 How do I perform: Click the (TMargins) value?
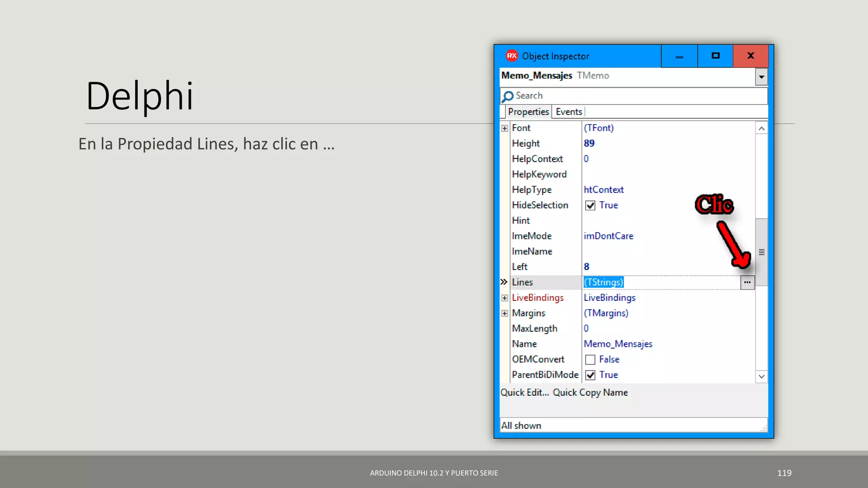[606, 313]
